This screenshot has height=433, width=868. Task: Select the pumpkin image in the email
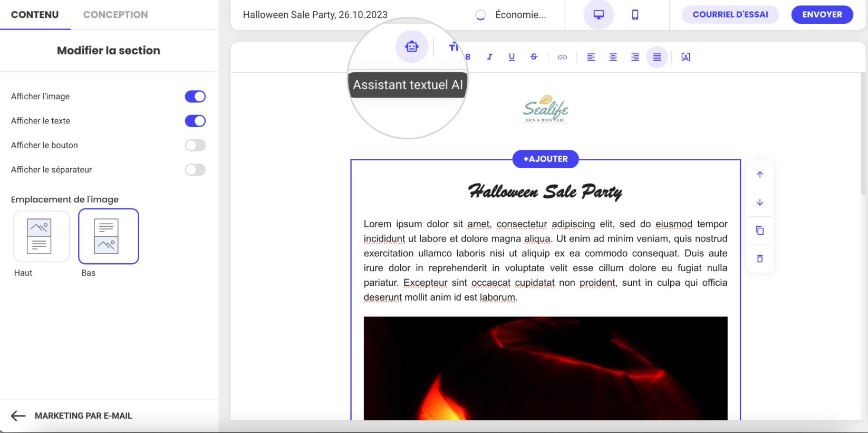[545, 368]
